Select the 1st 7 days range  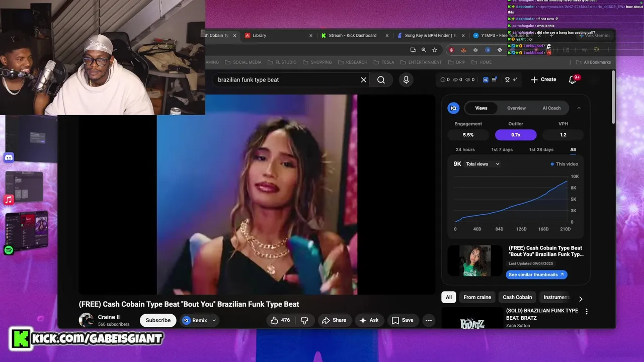tap(502, 150)
